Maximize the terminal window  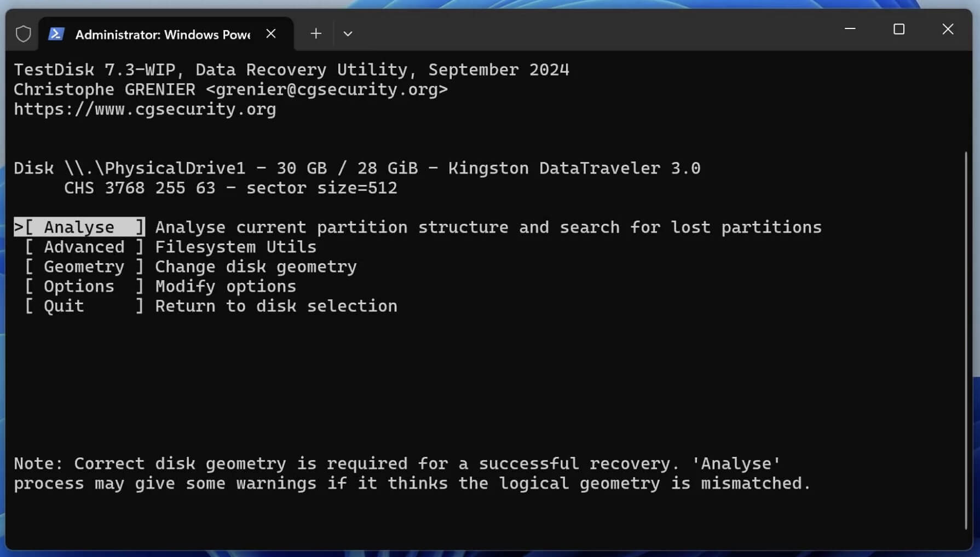(898, 29)
